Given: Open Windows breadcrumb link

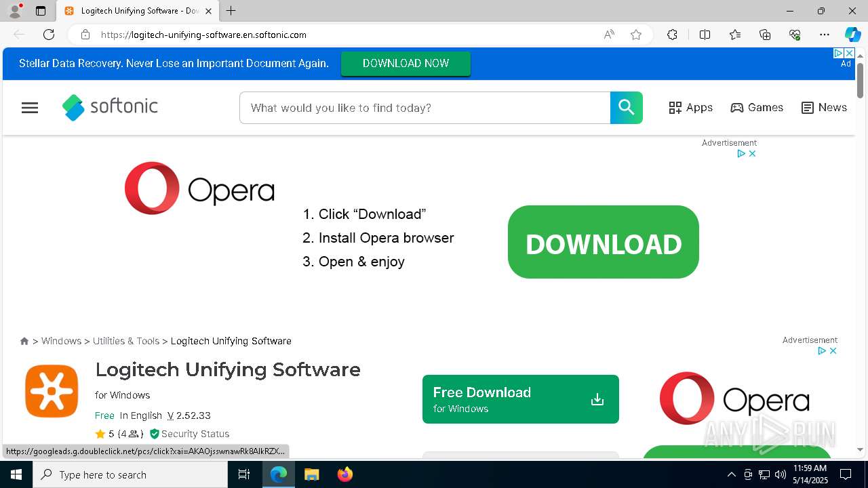Looking at the screenshot, I should click(61, 341).
